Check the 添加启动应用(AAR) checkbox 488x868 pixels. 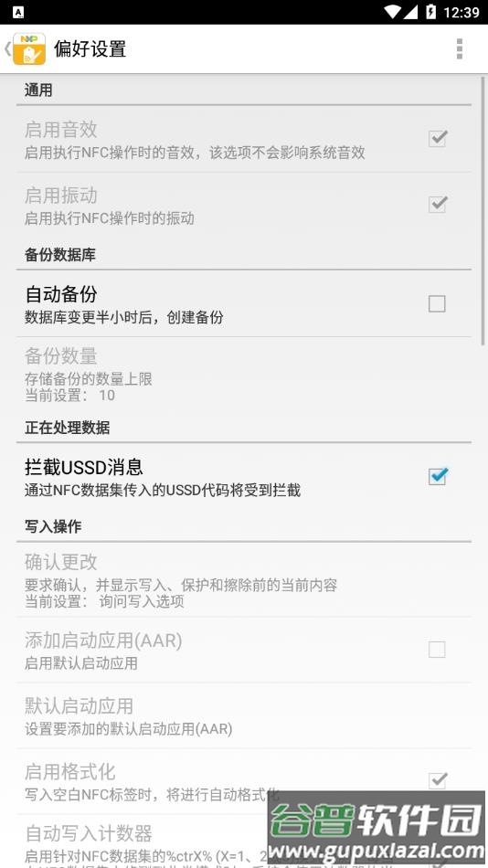(x=437, y=649)
